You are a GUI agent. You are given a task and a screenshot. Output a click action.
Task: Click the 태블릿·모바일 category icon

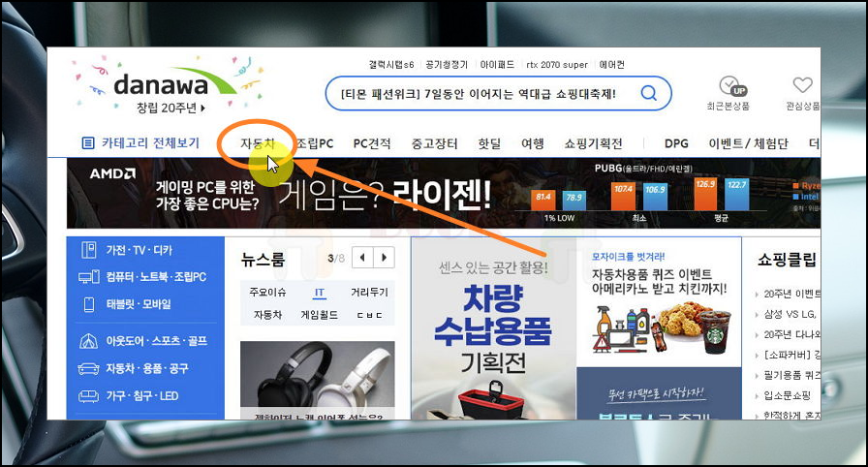coord(88,304)
